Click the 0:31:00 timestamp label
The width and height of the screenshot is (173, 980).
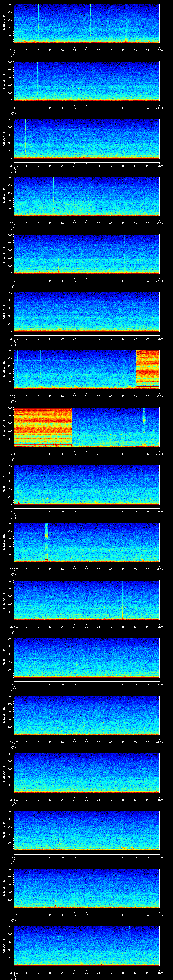pyautogui.click(x=14, y=166)
